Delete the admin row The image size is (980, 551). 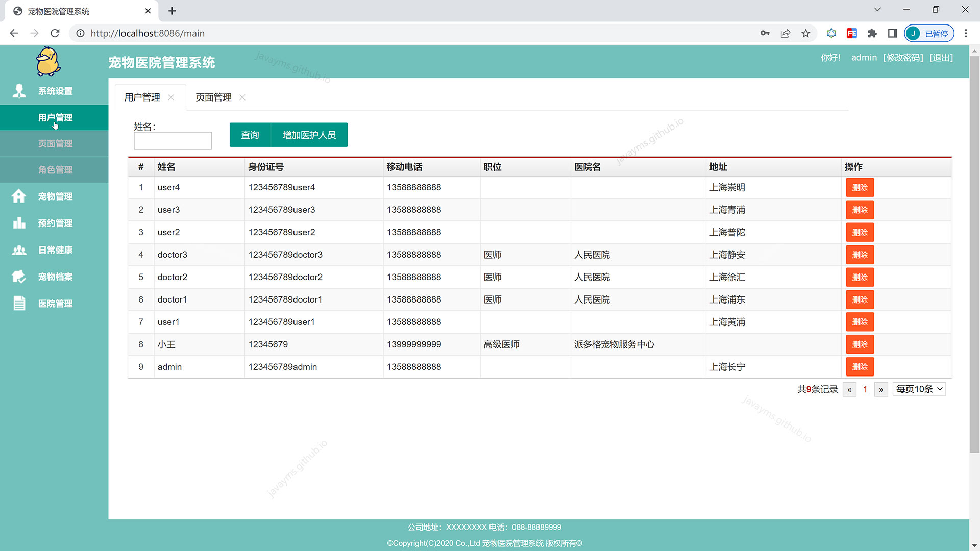point(860,367)
